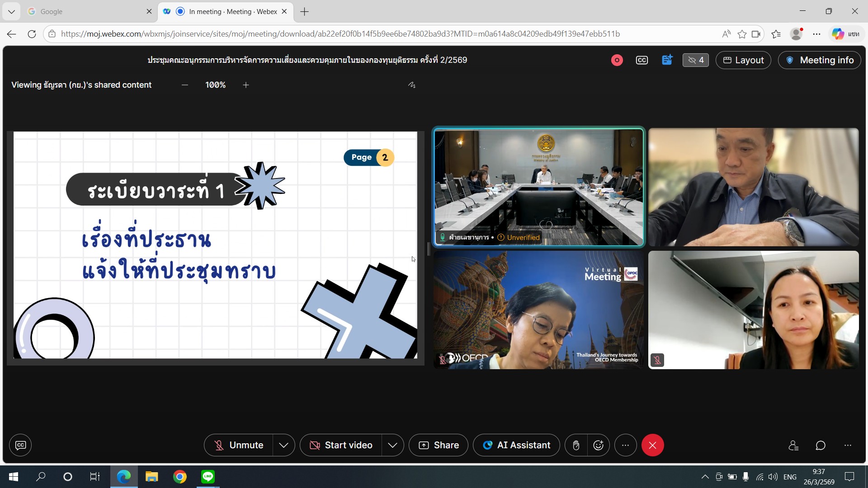Open the closed captions icon in header
This screenshot has height=488, width=868.
(x=642, y=60)
